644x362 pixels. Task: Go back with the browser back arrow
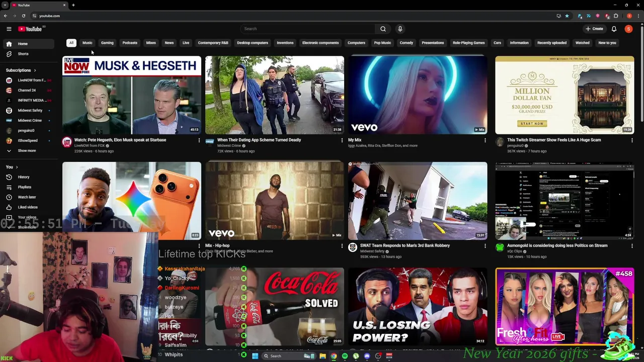point(6,16)
